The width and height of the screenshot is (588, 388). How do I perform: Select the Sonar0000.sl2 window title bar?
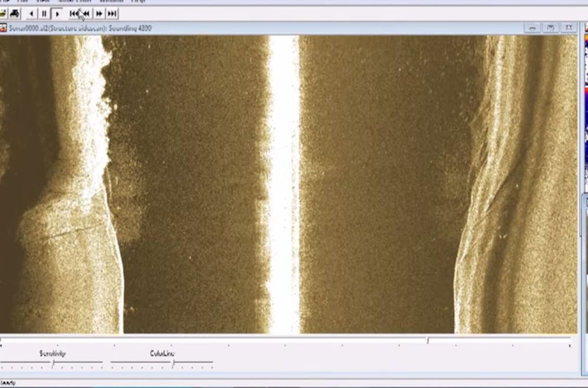pyautogui.click(x=295, y=28)
